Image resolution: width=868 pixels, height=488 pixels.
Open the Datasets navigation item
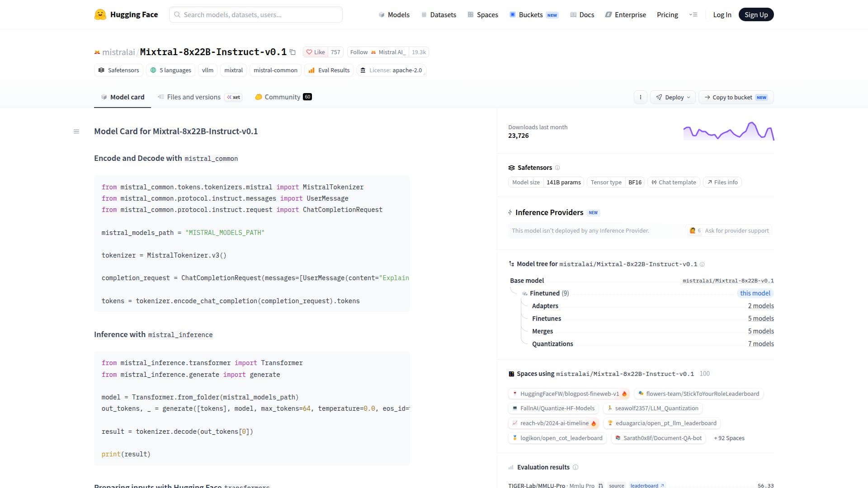pyautogui.click(x=438, y=14)
